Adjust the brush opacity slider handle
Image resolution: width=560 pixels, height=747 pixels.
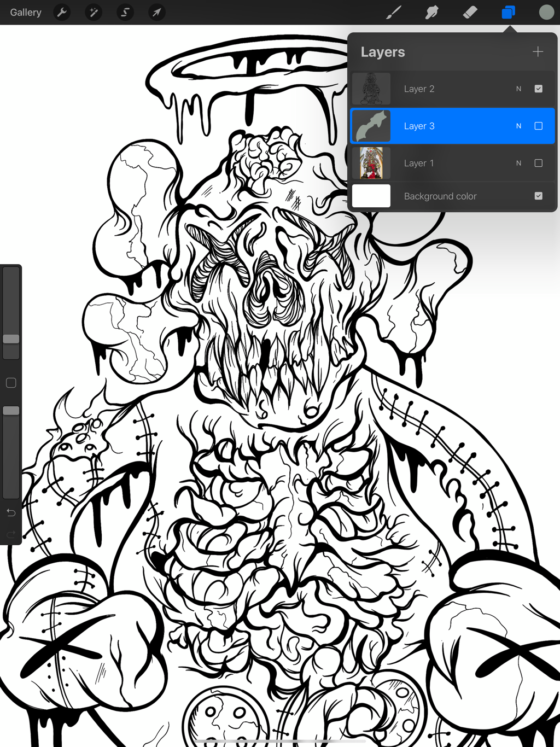(11, 411)
